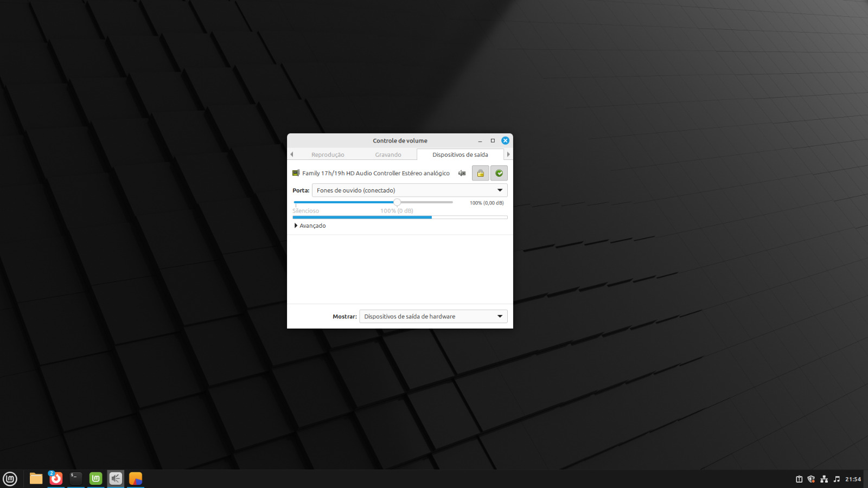The height and width of the screenshot is (488, 868).
Task: Switch to the Reprodução tab
Action: (x=328, y=155)
